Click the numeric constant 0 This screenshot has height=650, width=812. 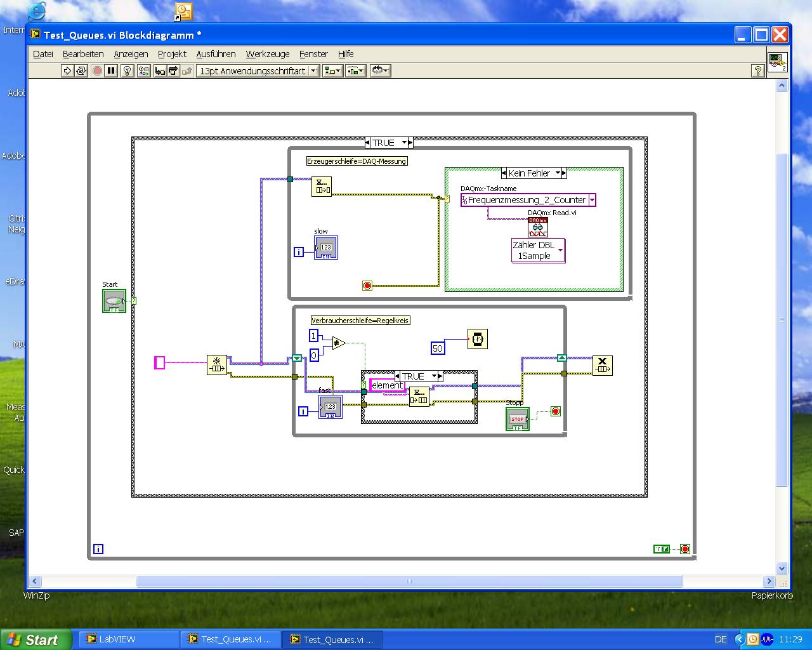click(x=313, y=355)
